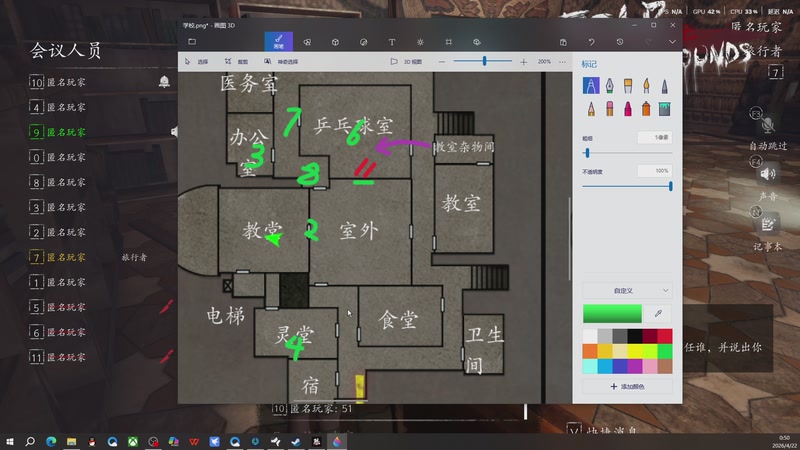This screenshot has width=800, height=450.
Task: Expand the top-right chevron menu in Paint 3D
Action: point(672,42)
